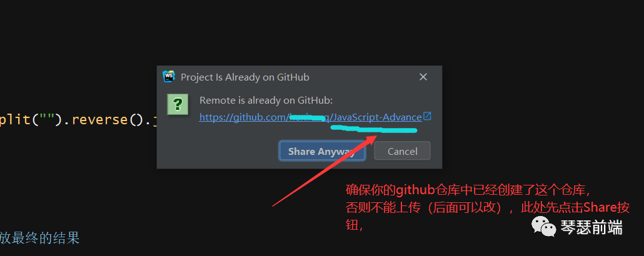The image size is (644, 256).
Task: Click the red arrow's tail end
Action: point(274,205)
